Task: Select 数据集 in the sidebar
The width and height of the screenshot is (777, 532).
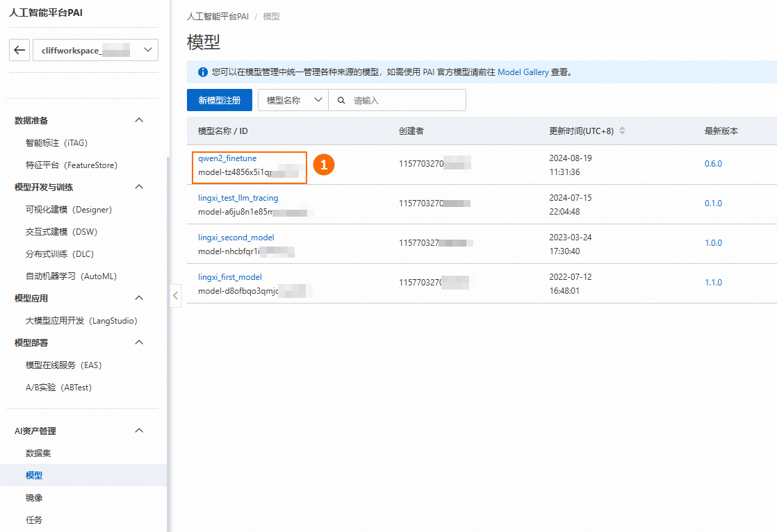Action: click(38, 454)
